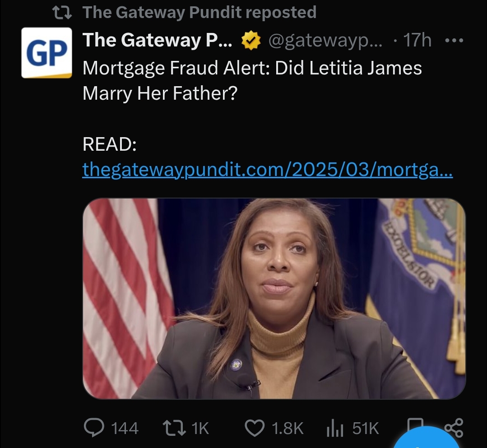Open the GP profile avatar
The width and height of the screenshot is (487, 448).
47,52
